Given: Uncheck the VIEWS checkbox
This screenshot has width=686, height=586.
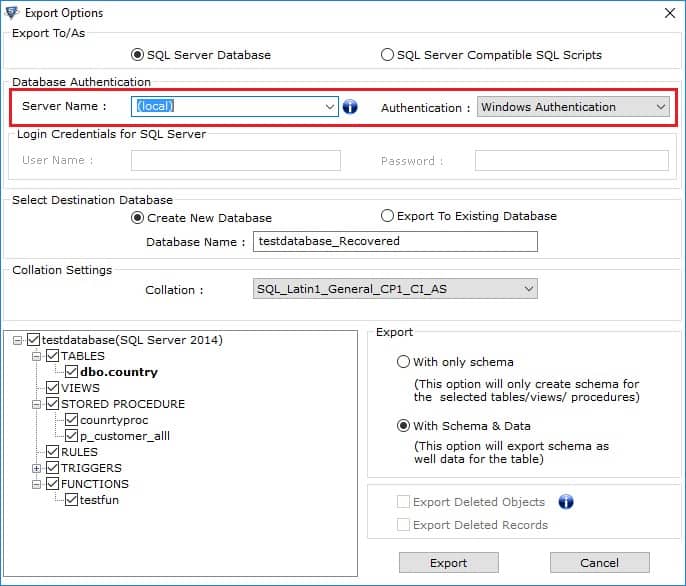Looking at the screenshot, I should coord(52,388).
